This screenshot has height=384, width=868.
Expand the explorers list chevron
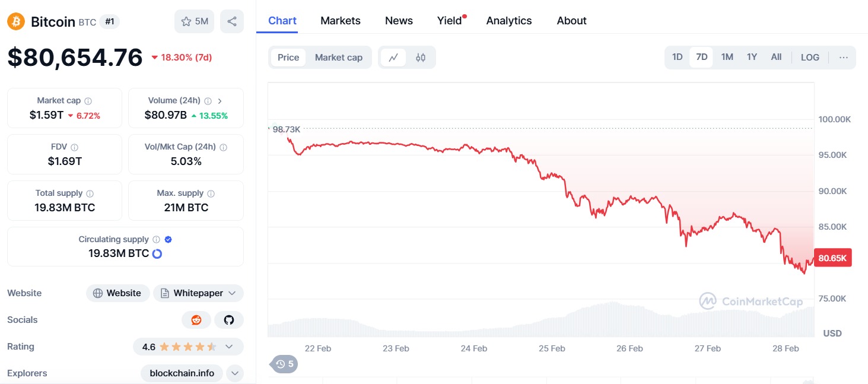tap(235, 373)
